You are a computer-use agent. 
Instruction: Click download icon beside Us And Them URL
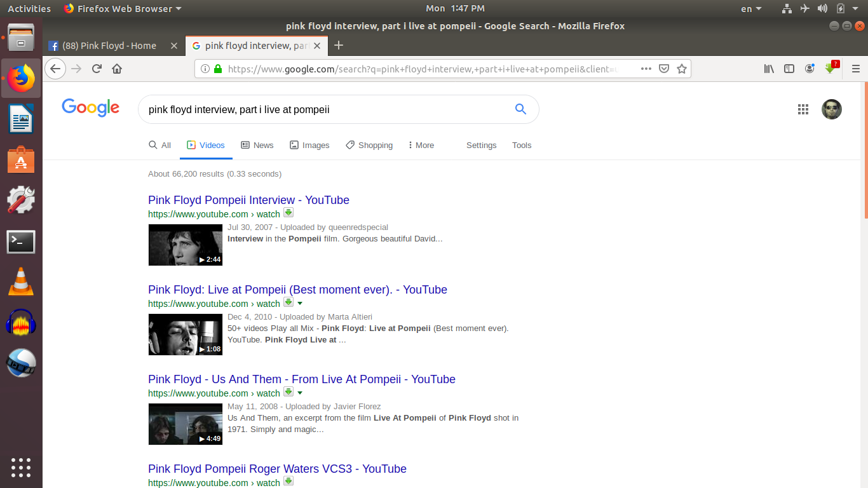pyautogui.click(x=288, y=392)
